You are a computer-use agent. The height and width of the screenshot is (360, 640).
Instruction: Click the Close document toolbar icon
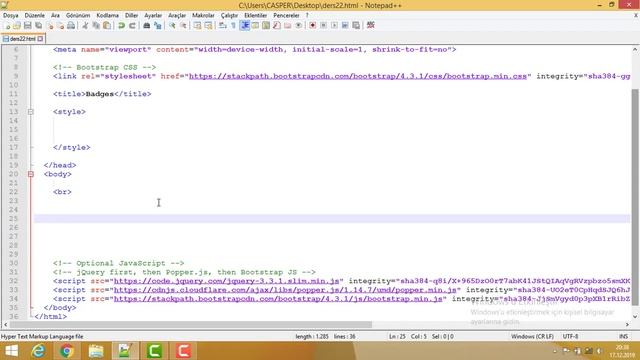[50, 25]
